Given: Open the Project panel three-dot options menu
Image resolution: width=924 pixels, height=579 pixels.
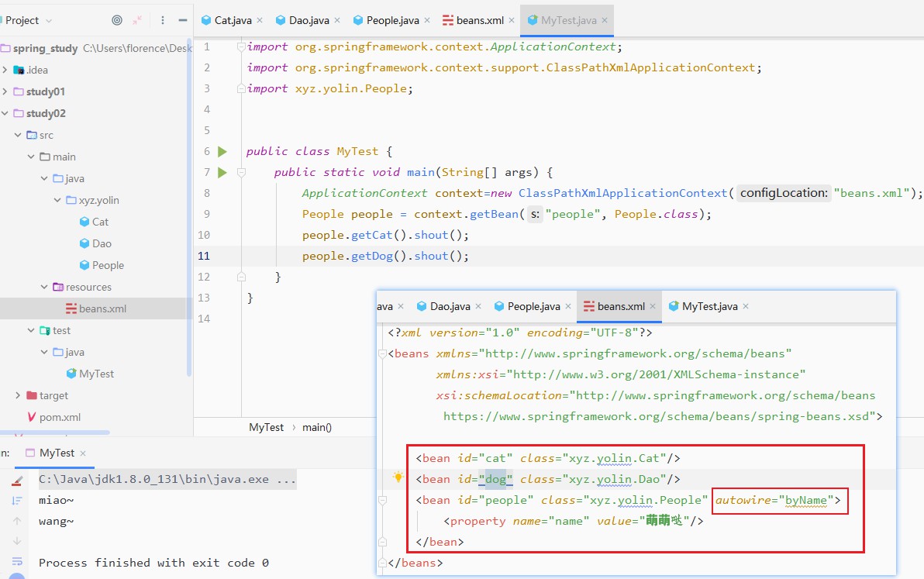Looking at the screenshot, I should (x=162, y=20).
